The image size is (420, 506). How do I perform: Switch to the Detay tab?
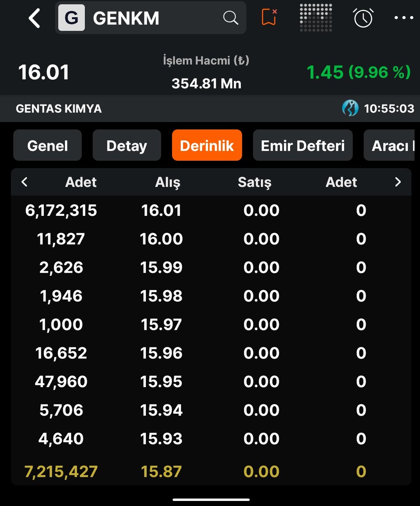click(127, 145)
